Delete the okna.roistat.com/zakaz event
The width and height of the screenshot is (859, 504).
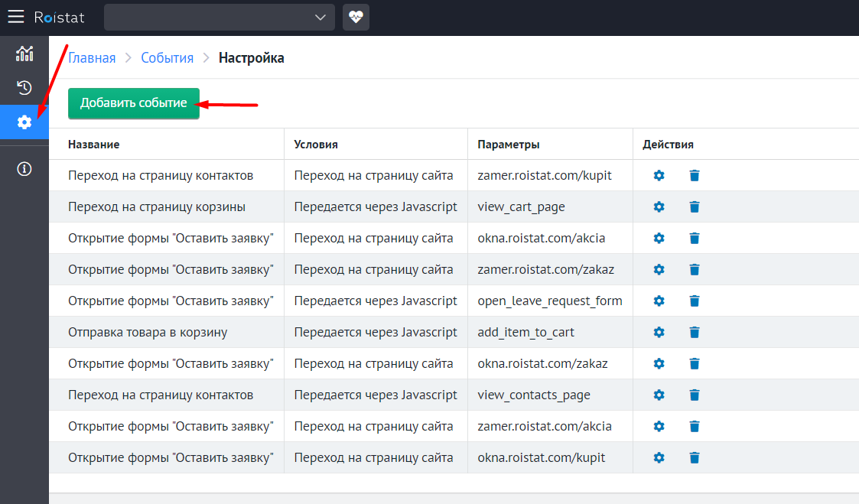(x=694, y=363)
